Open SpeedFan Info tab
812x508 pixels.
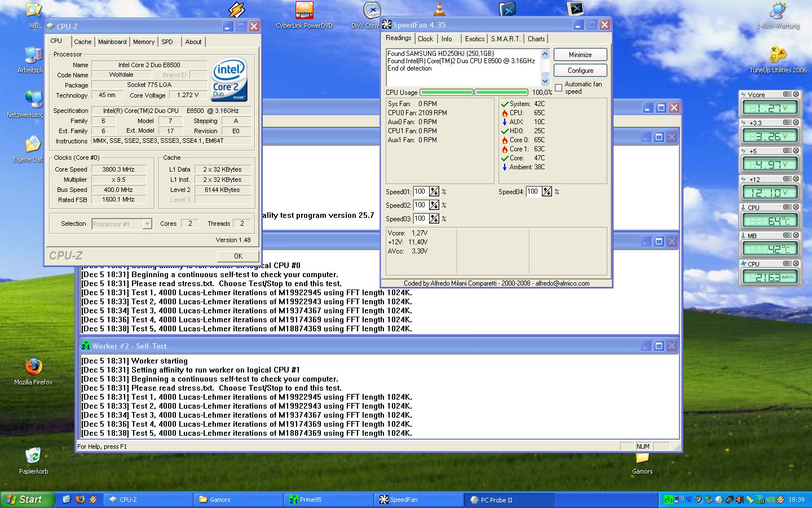447,39
